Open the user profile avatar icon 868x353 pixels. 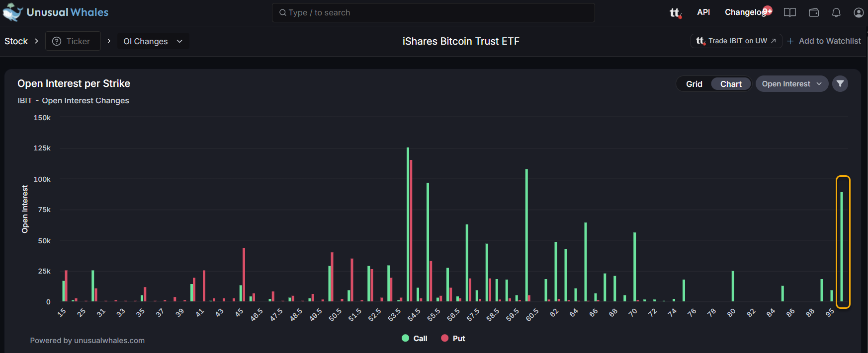tap(859, 12)
